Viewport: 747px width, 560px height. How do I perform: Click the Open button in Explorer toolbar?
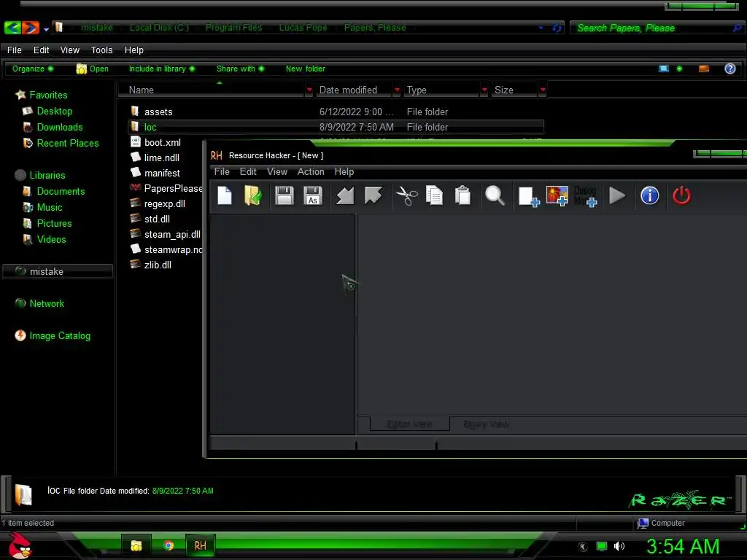tap(93, 69)
